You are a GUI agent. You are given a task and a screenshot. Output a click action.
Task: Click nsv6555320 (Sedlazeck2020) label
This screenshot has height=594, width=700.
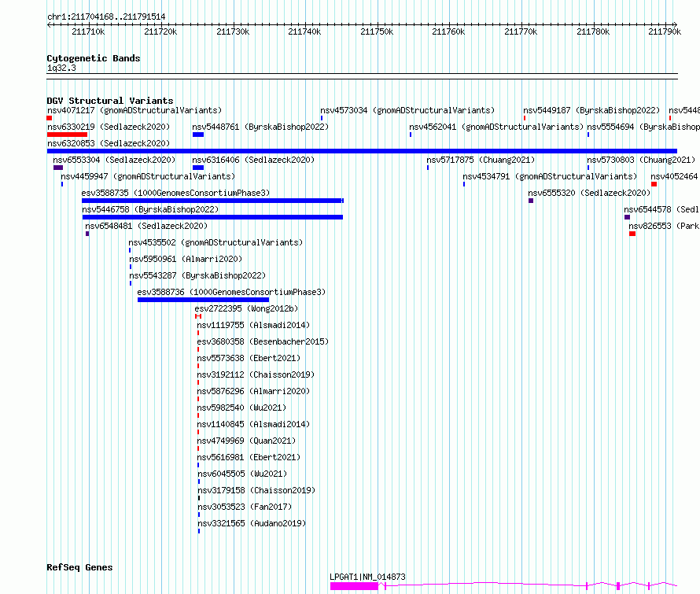[x=589, y=193]
